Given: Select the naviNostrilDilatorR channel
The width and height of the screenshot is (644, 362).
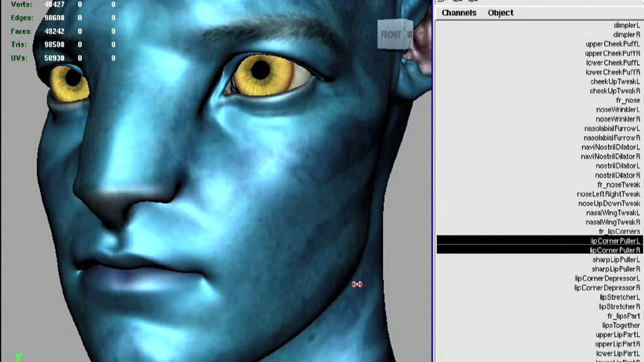Looking at the screenshot, I should 610,156.
